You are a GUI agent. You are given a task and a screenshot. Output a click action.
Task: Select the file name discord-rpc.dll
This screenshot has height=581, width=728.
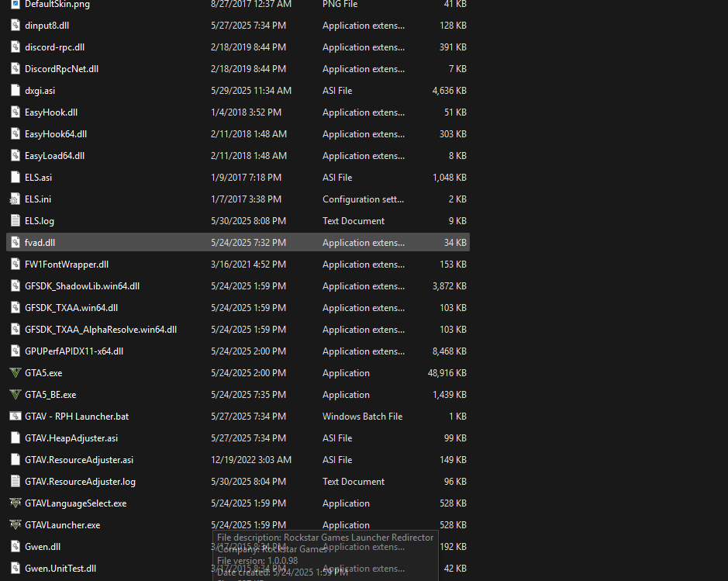(55, 47)
